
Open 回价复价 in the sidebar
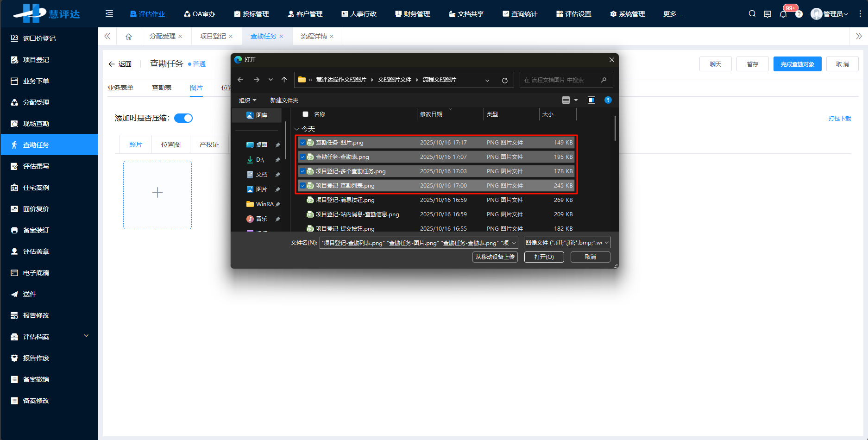[35, 208]
